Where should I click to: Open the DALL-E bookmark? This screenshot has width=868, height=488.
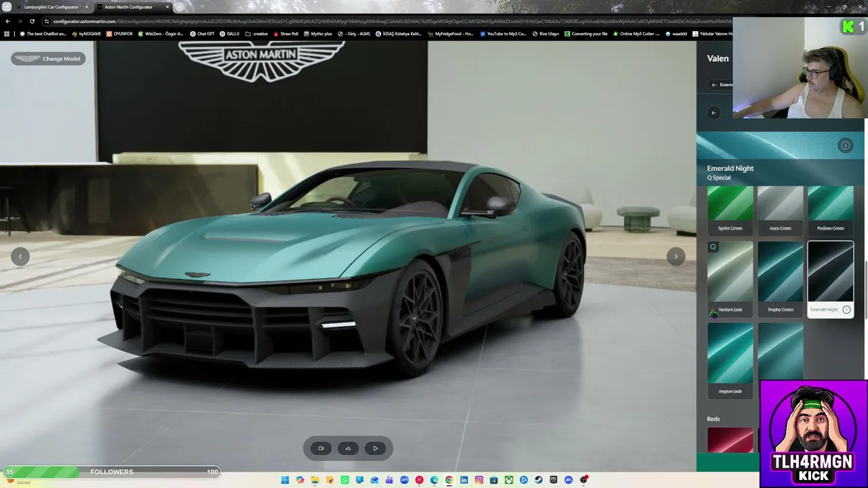click(230, 34)
